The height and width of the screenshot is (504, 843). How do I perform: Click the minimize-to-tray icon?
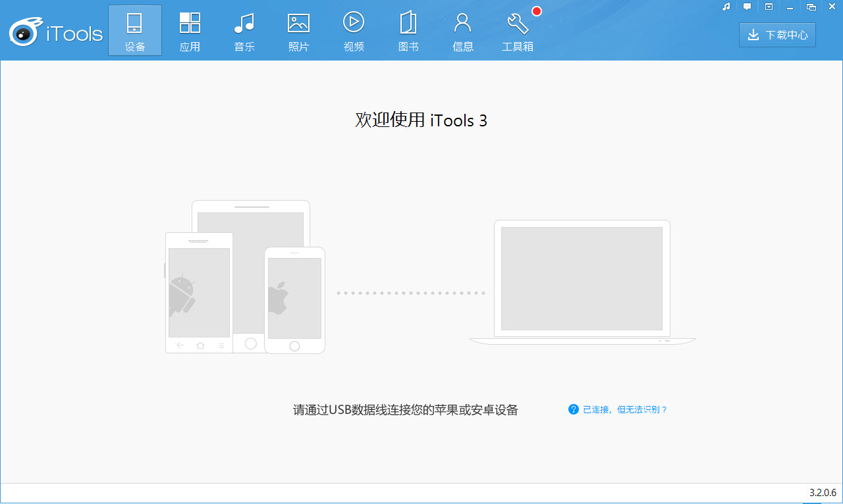pyautogui.click(x=769, y=7)
